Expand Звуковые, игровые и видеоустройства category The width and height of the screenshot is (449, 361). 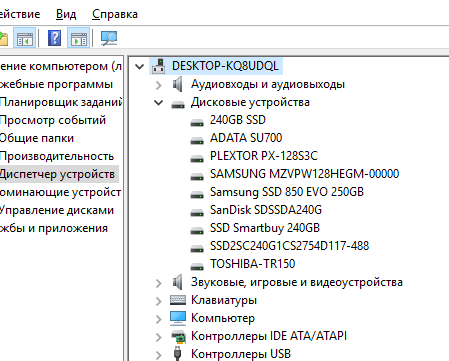[159, 283]
